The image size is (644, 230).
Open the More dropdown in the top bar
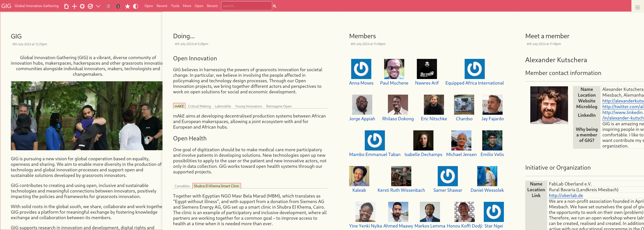coord(187,6)
